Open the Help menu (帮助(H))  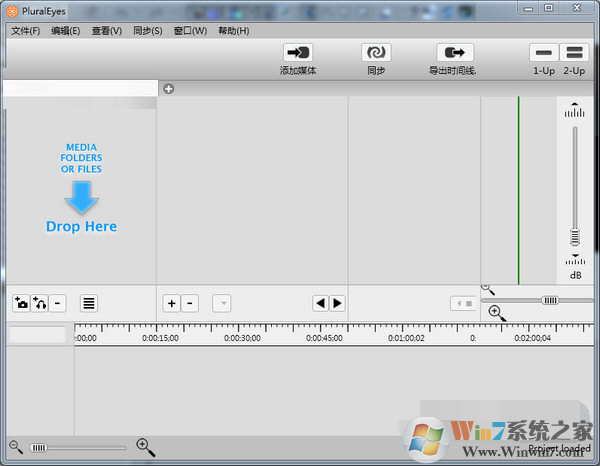[x=233, y=31]
